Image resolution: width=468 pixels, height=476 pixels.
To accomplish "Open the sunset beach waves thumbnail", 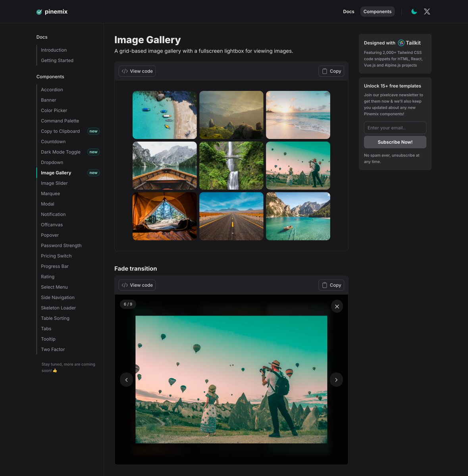I will point(298,115).
